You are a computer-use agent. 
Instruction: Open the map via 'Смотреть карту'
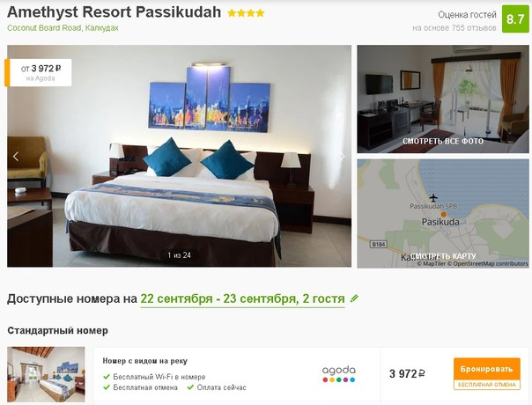pos(443,256)
